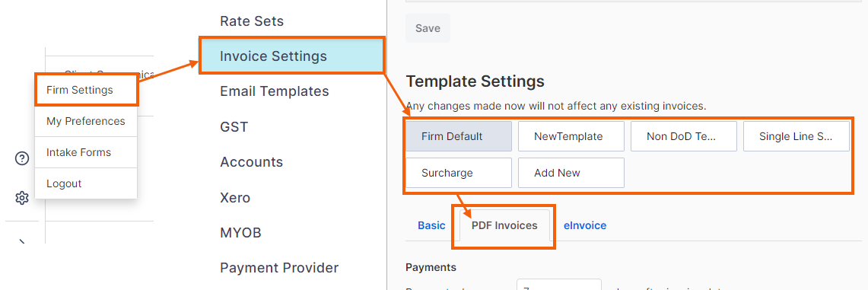The image size is (868, 290).
Task: Switch to the eInvoice tab
Action: tap(584, 225)
